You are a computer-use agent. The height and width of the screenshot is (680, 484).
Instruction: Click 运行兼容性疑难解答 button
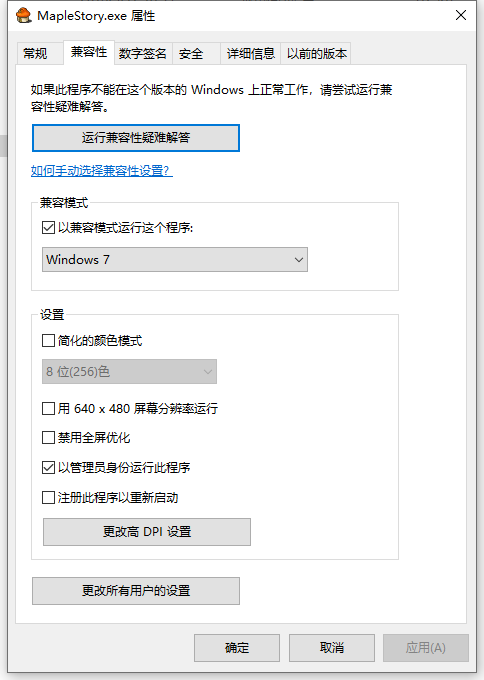tap(136, 138)
